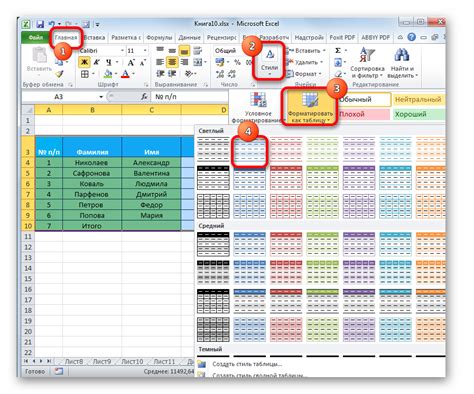The image size is (474, 394).
Task: Select column header B
Action: (x=92, y=110)
